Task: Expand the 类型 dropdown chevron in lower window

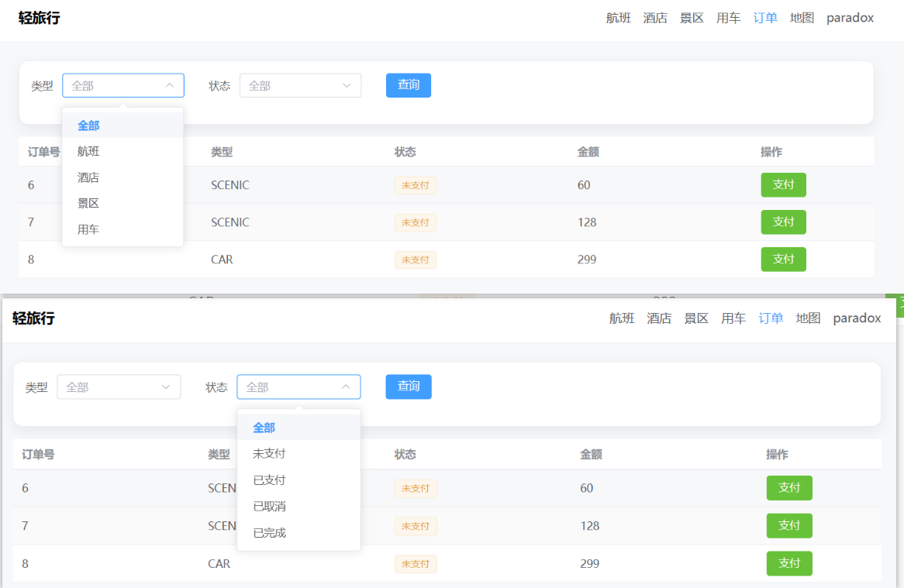Action: (166, 387)
